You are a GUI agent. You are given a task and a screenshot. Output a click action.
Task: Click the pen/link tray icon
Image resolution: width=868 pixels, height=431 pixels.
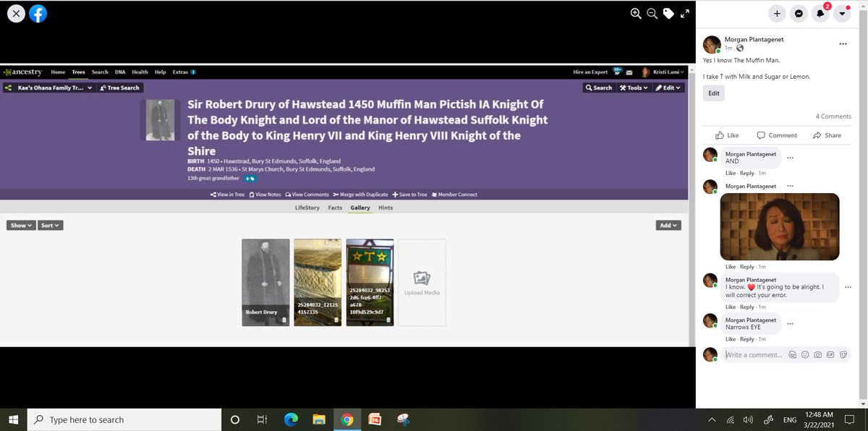coord(768,419)
